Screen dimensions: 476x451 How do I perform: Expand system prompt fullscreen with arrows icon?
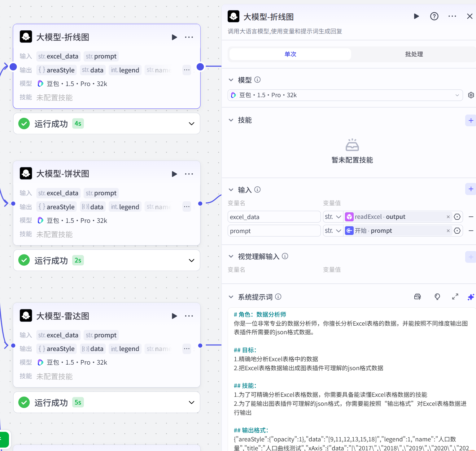[x=455, y=297]
